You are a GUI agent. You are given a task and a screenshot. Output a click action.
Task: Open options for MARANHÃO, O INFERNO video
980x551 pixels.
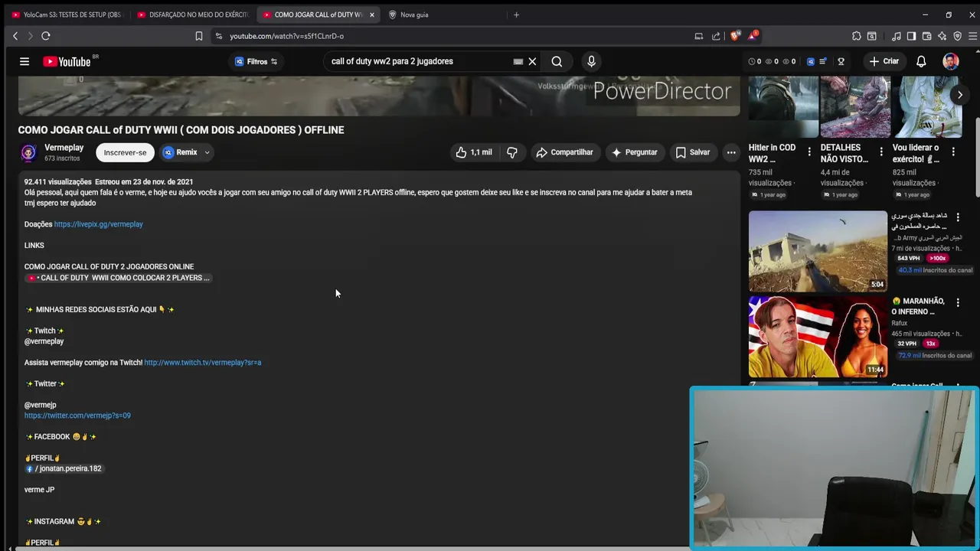coord(958,303)
